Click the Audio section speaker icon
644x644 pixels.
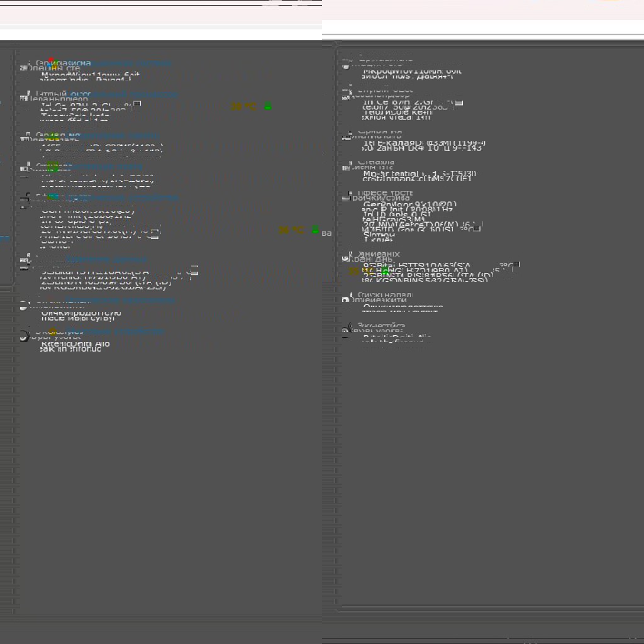(24, 336)
